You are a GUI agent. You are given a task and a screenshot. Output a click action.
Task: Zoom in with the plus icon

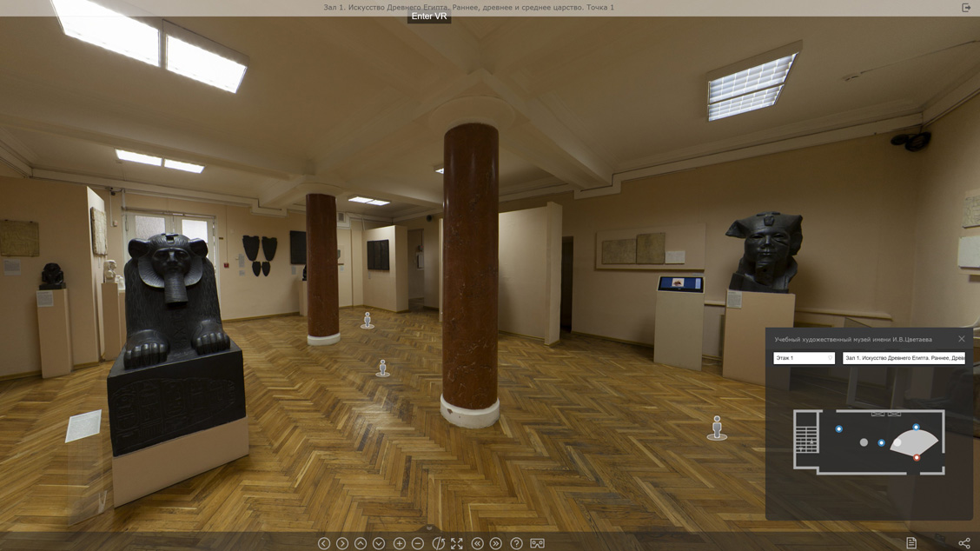[400, 543]
